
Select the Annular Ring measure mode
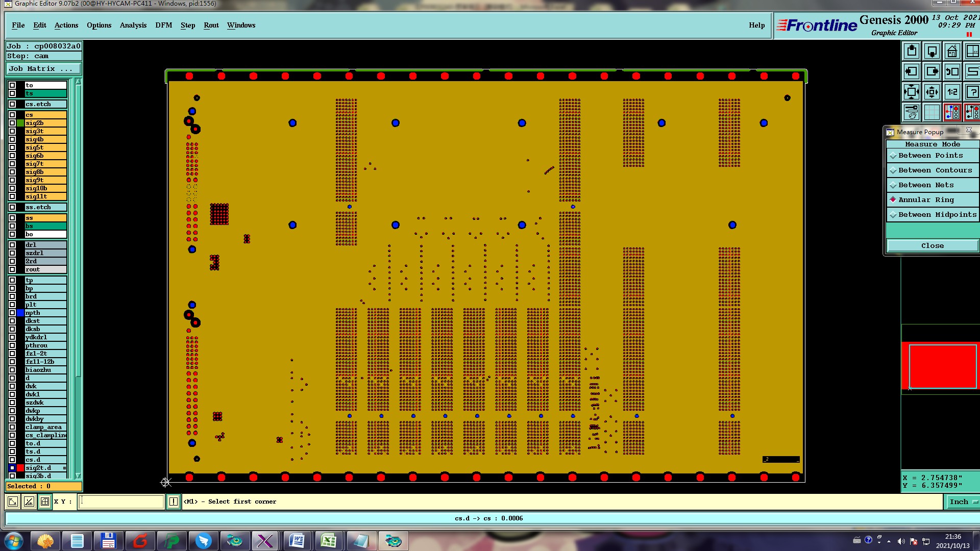click(x=926, y=200)
